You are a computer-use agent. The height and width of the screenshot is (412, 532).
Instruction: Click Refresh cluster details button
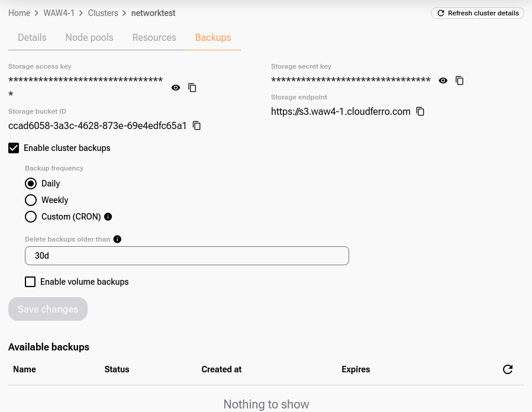click(x=478, y=13)
